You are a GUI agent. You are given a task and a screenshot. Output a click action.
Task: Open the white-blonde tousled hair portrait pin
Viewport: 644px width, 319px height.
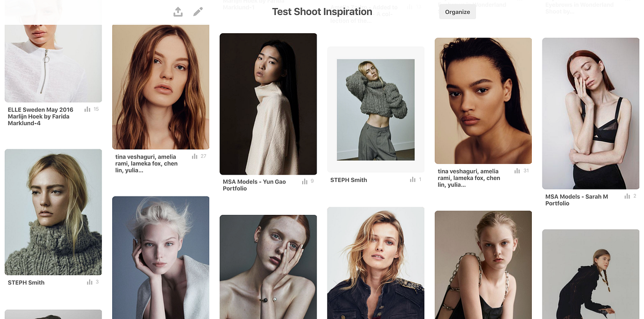(x=160, y=258)
